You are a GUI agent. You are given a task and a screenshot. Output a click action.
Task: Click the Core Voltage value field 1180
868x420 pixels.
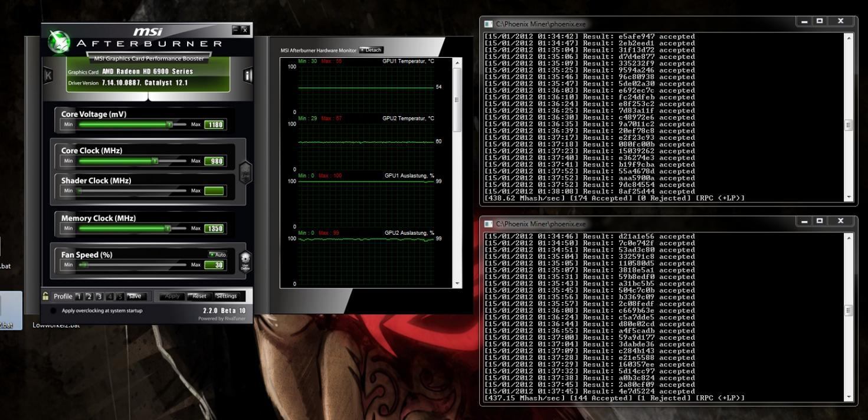tap(214, 124)
